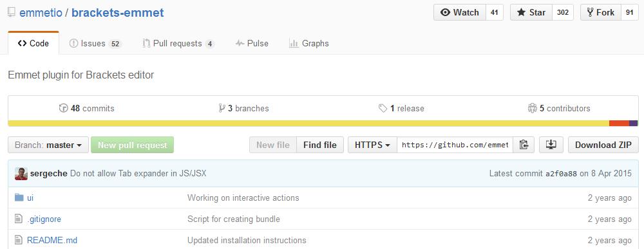Switch to the Code tab
Viewport: 644px width, 249px height.
point(33,43)
